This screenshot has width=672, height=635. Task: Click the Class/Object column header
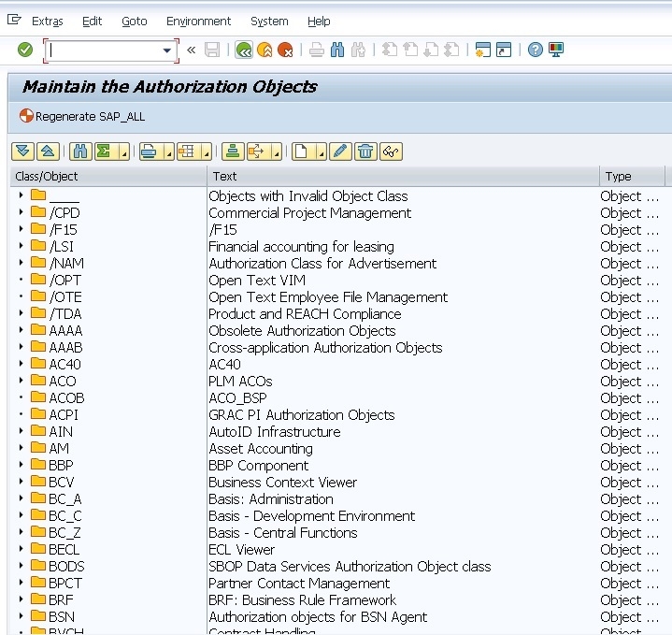47,176
